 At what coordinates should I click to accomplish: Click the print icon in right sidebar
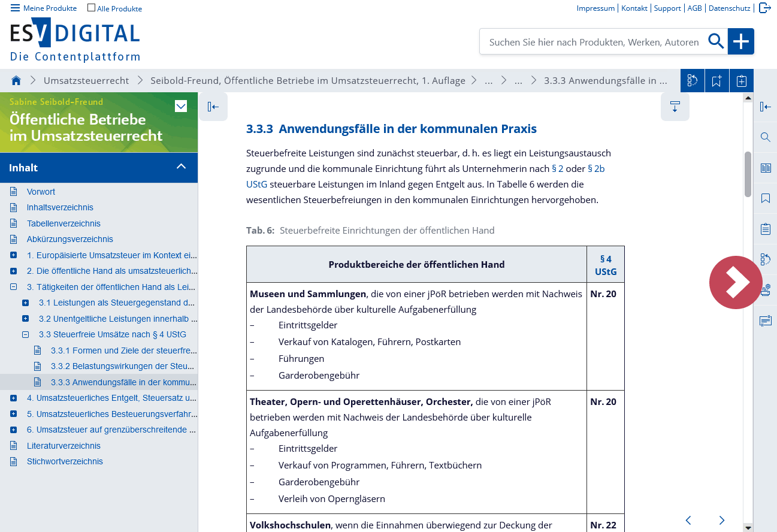point(766,291)
